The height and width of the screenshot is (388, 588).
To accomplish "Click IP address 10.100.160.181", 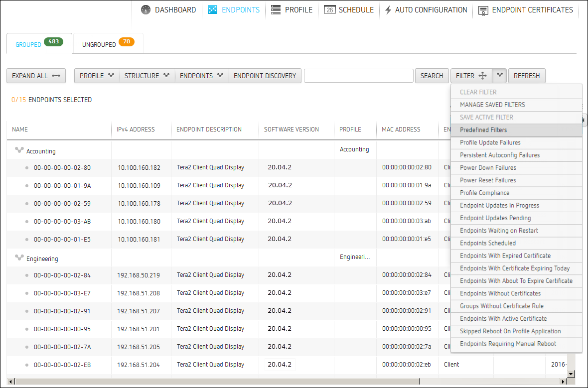I will (x=139, y=240).
